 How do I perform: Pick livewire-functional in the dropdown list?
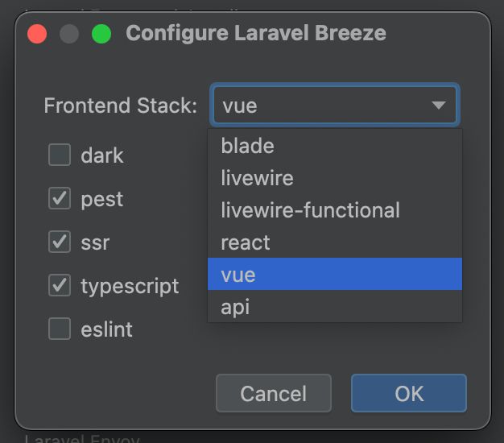point(335,209)
